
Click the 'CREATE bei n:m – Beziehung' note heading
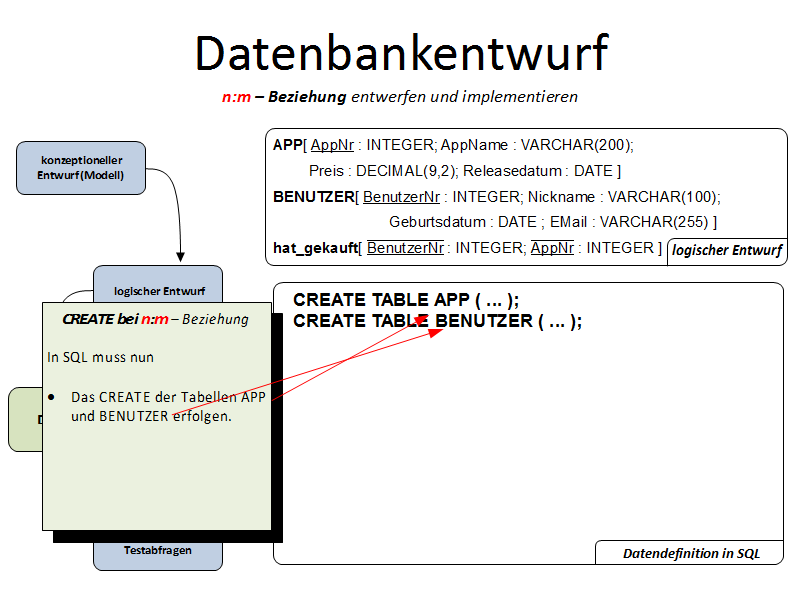point(155,319)
